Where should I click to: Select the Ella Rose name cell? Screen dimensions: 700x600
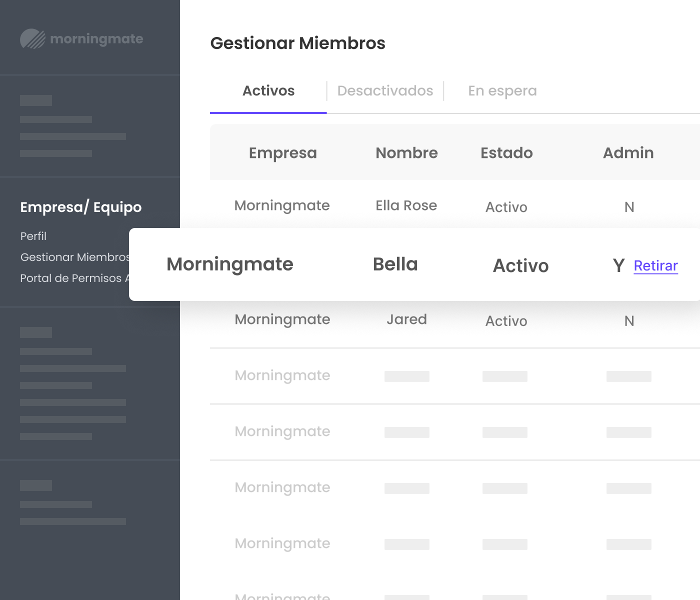(406, 205)
